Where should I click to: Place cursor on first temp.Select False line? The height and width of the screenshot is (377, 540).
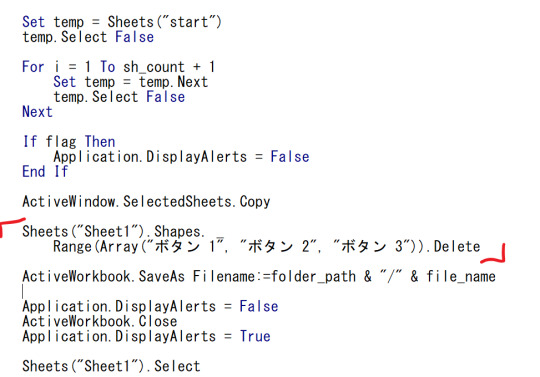coord(88,37)
